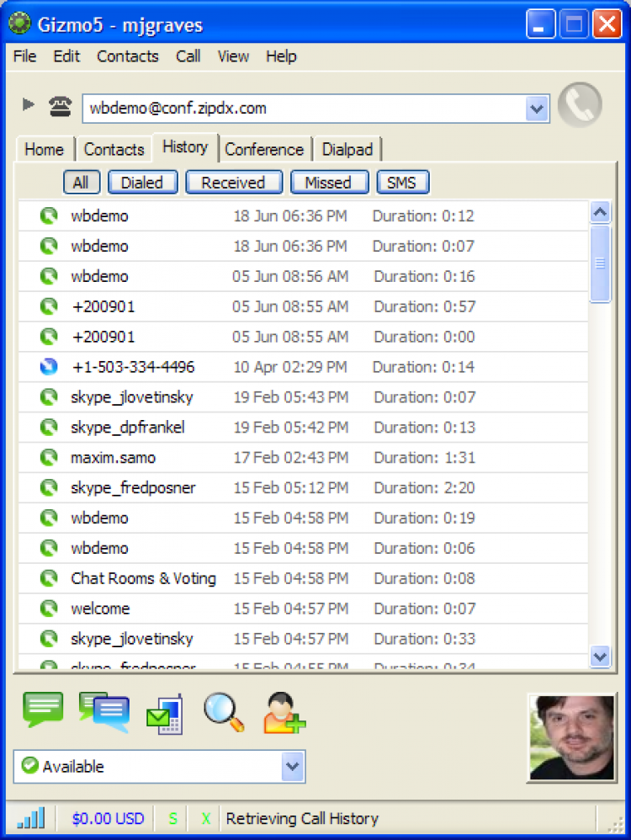Image resolution: width=631 pixels, height=840 pixels.
Task: Click the Gizmo5 title bar app icon
Action: point(20,24)
